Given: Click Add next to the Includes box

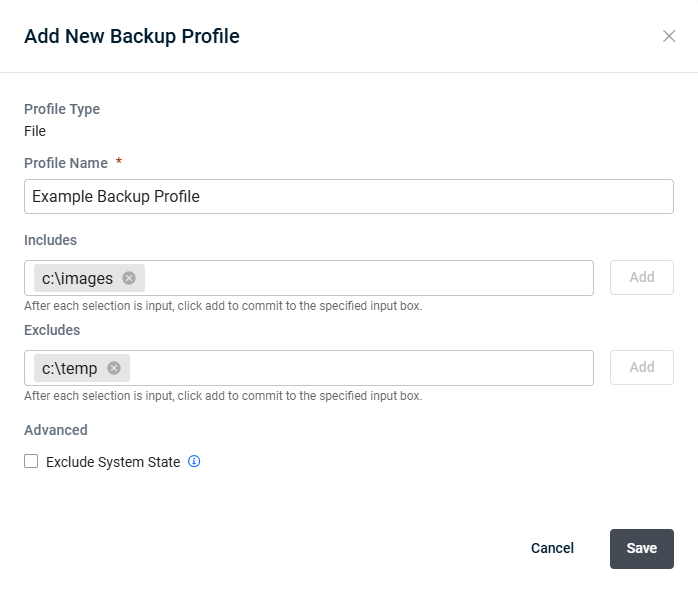Looking at the screenshot, I should pyautogui.click(x=641, y=277).
